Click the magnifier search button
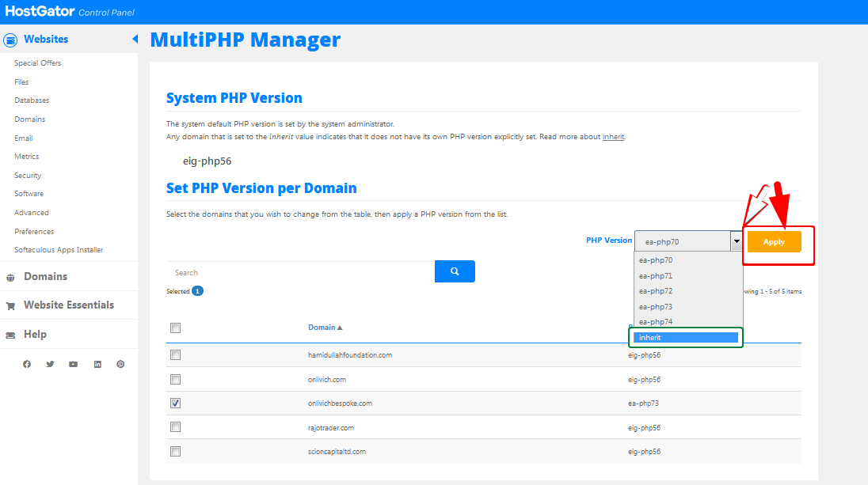 455,271
